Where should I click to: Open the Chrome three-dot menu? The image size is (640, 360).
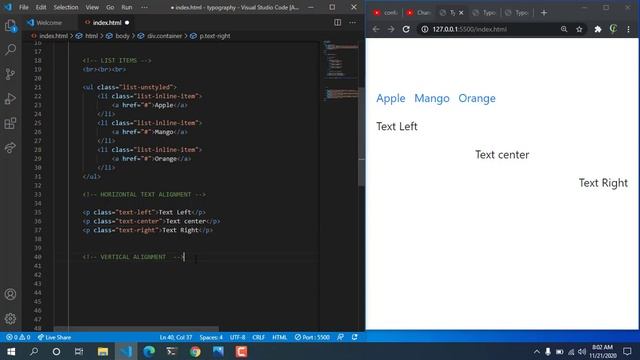point(629,29)
